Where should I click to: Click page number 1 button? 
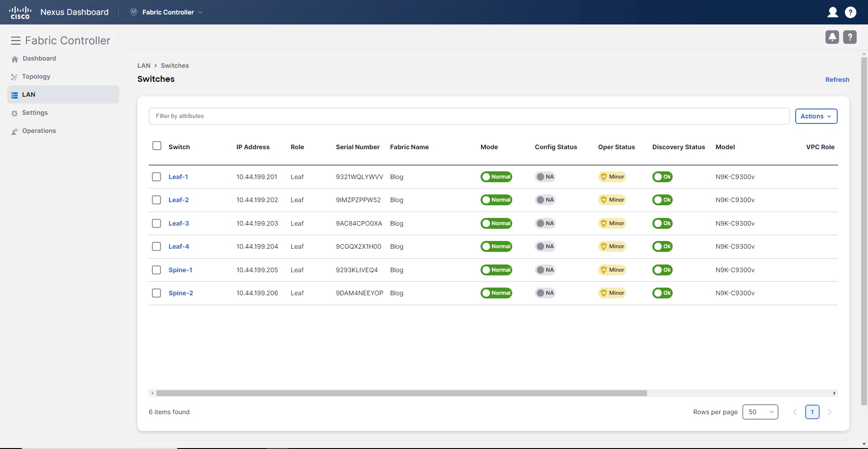pos(812,412)
